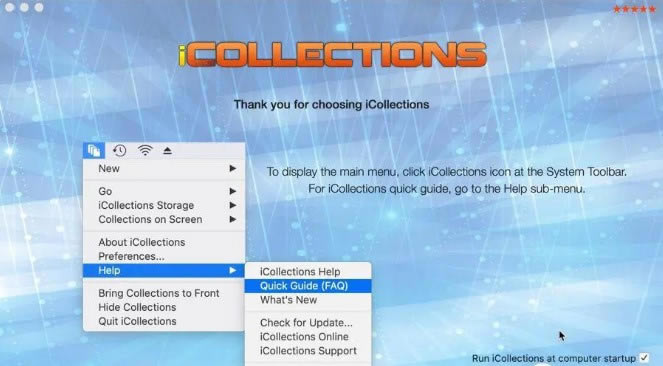
Task: Toggle Run iCollections at computer startup checkbox
Action: pos(644,358)
